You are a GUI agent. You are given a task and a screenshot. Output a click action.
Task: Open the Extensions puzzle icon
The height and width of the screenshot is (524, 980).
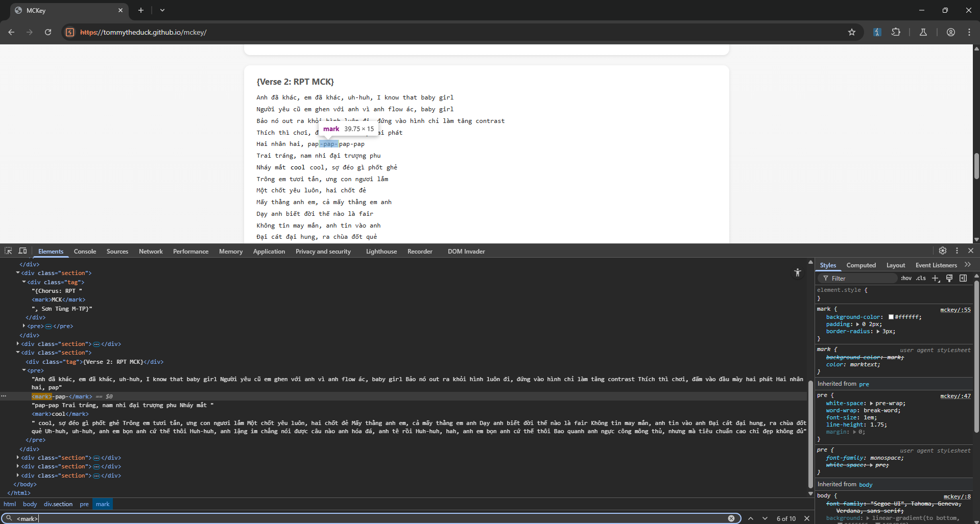896,32
